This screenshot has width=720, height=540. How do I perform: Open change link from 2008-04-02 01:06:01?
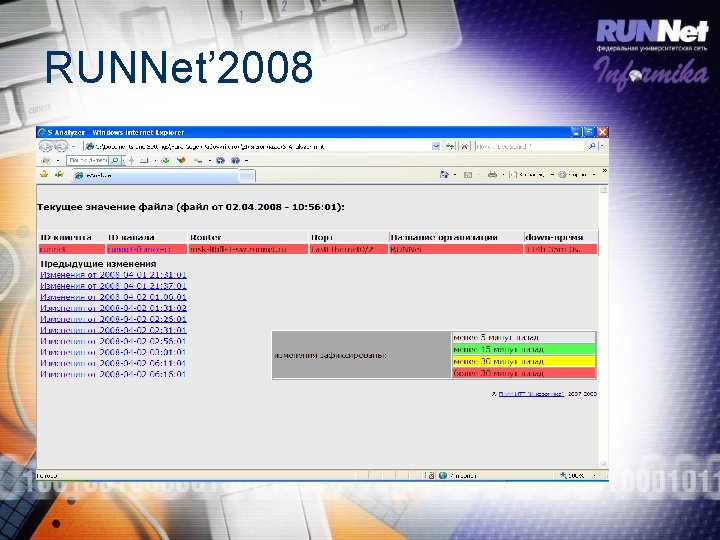(x=113, y=297)
